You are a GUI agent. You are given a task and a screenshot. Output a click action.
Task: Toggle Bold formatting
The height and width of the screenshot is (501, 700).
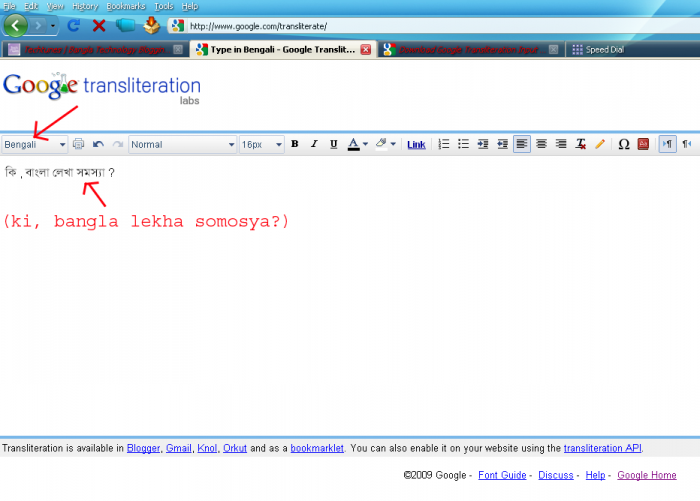295,144
